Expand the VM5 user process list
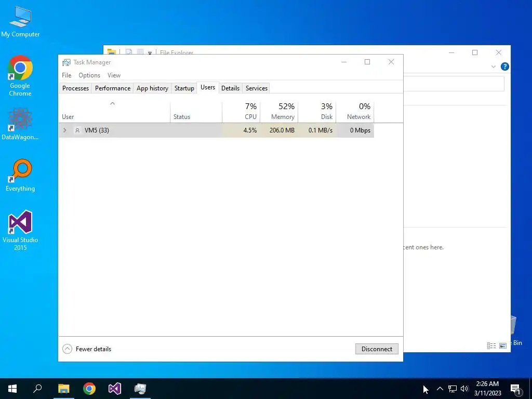532x399 pixels. click(64, 130)
